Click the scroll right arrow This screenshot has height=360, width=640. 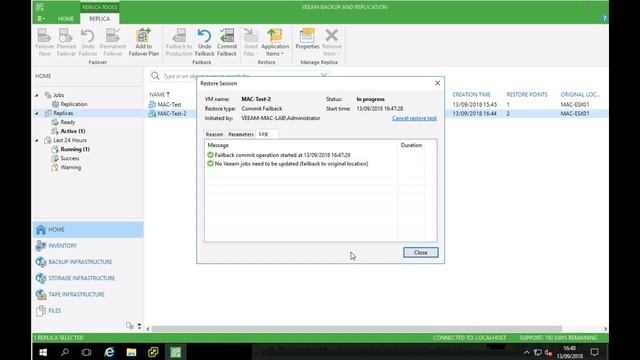(605, 329)
